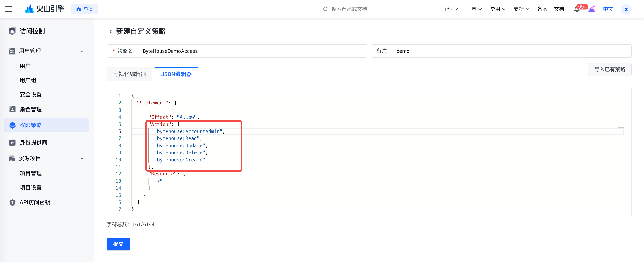Collapse the 资源项目 section
This screenshot has height=262, width=644.
coord(82,158)
